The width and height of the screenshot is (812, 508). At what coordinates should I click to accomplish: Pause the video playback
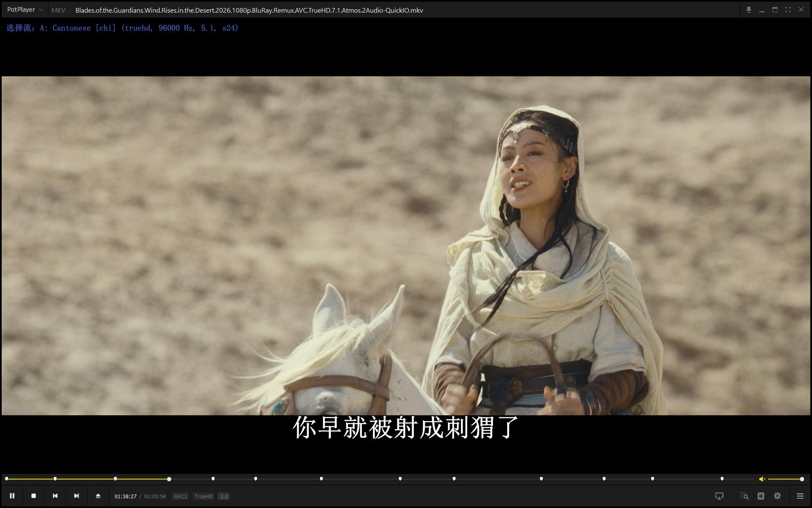click(12, 496)
